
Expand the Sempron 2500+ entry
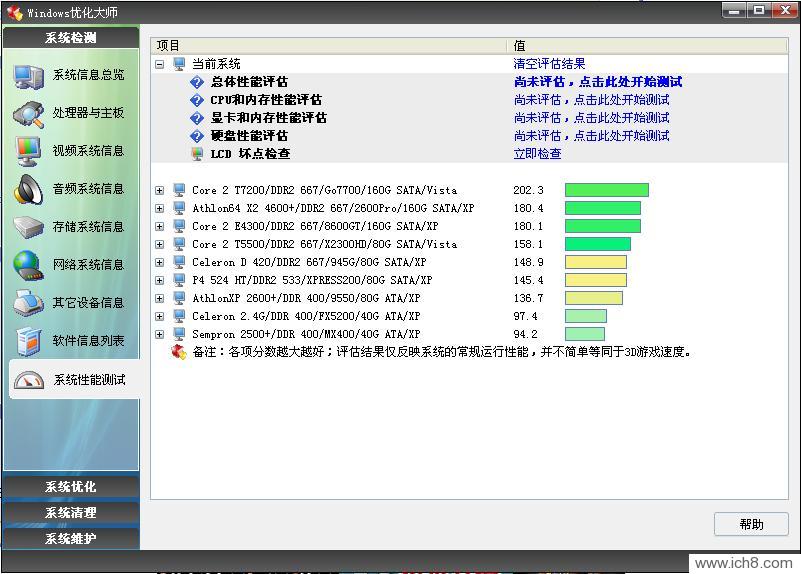[160, 334]
